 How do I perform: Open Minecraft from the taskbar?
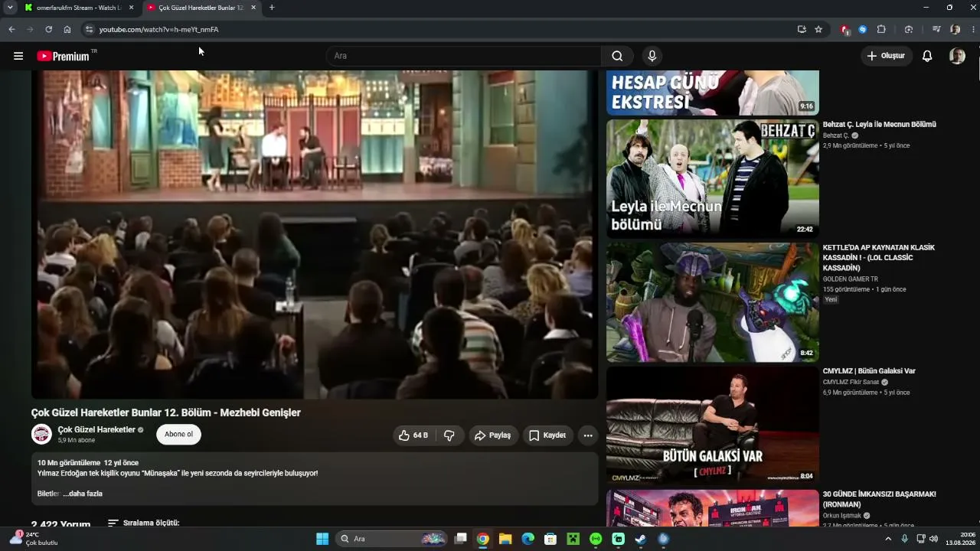pyautogui.click(x=573, y=539)
